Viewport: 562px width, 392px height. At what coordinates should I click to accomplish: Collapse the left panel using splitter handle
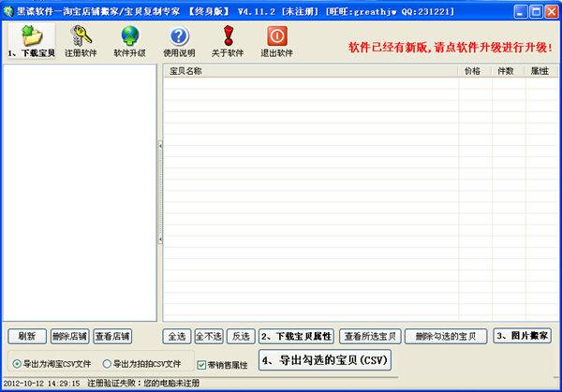click(159, 145)
